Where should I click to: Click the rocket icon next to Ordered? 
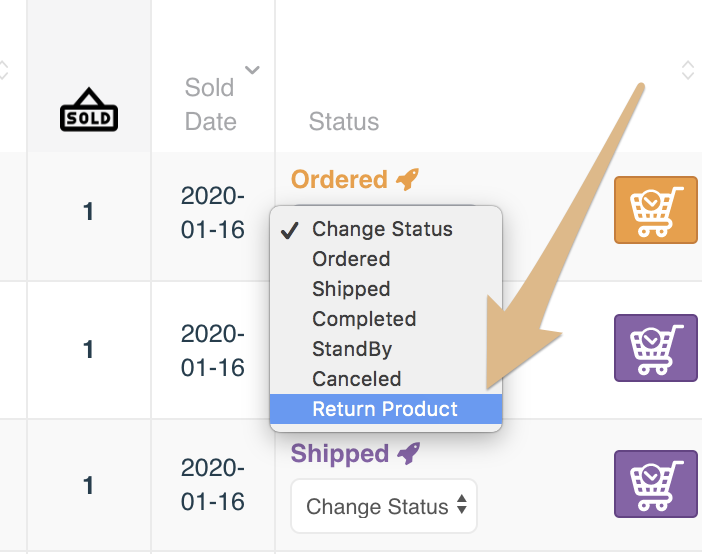click(407, 179)
